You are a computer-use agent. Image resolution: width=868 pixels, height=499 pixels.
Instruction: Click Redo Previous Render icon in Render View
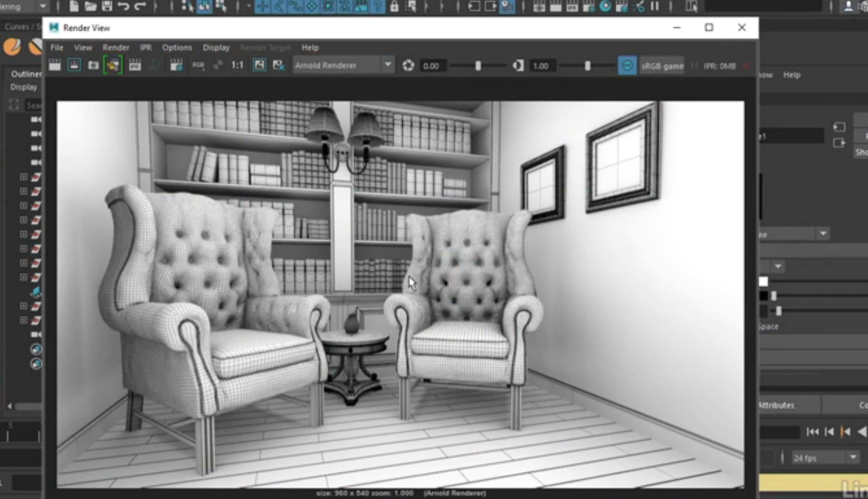coord(55,65)
